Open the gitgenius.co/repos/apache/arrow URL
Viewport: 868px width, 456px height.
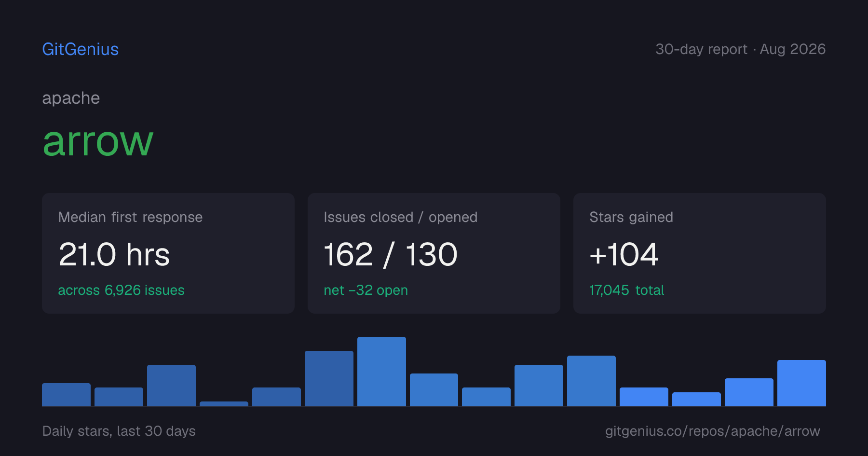[713, 431]
